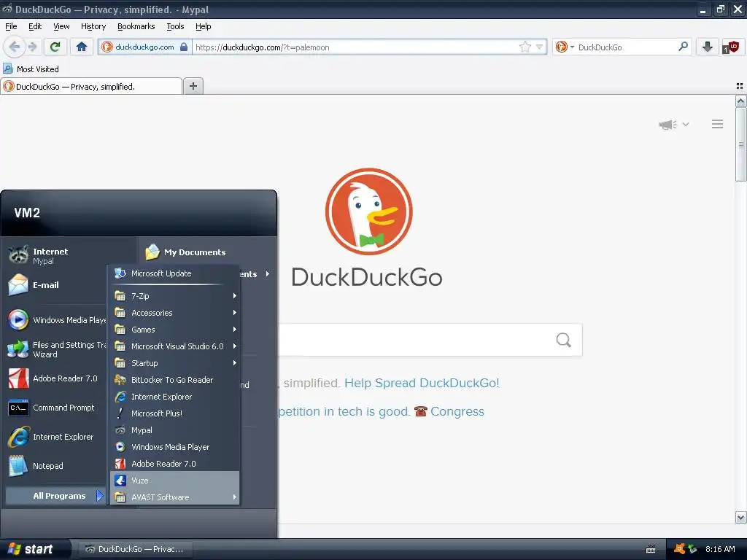Click the page scrollbar up arrow

coord(740,101)
